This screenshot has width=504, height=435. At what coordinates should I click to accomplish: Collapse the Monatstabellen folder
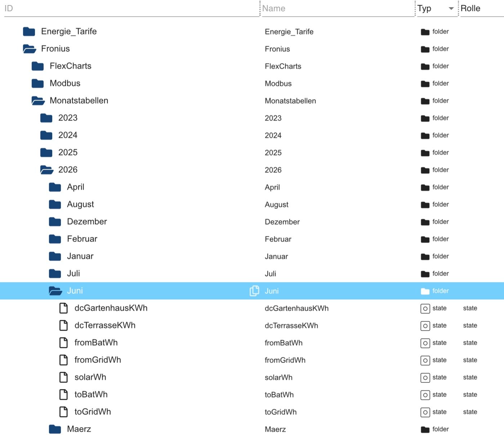38,100
